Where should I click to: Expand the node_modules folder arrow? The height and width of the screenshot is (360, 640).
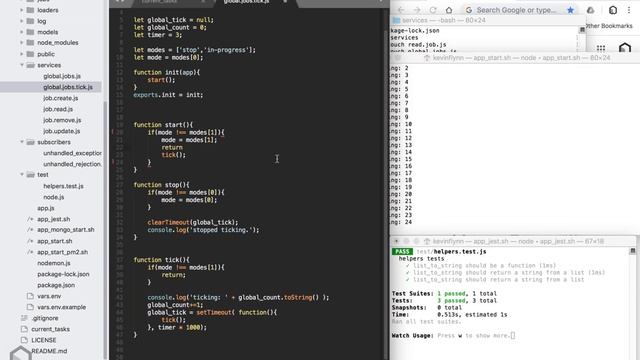click(22, 42)
